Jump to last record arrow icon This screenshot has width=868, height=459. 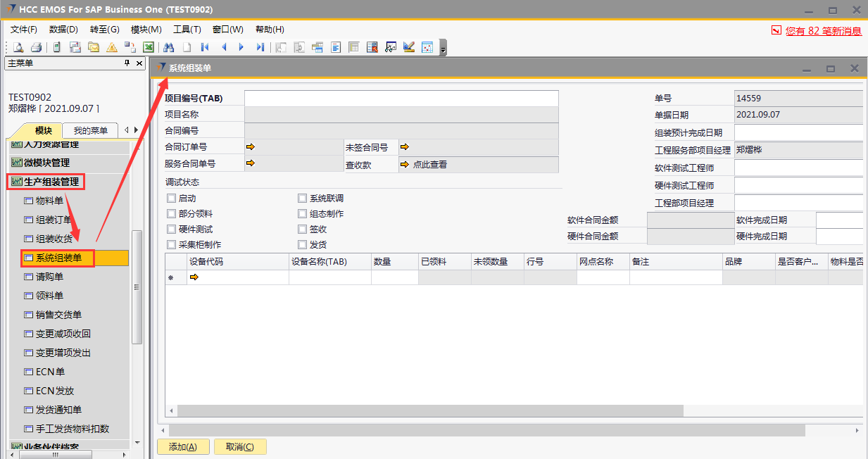[x=260, y=47]
